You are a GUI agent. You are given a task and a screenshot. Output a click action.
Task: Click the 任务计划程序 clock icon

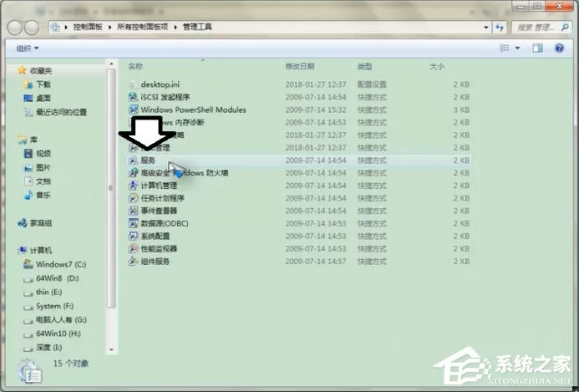(x=133, y=198)
